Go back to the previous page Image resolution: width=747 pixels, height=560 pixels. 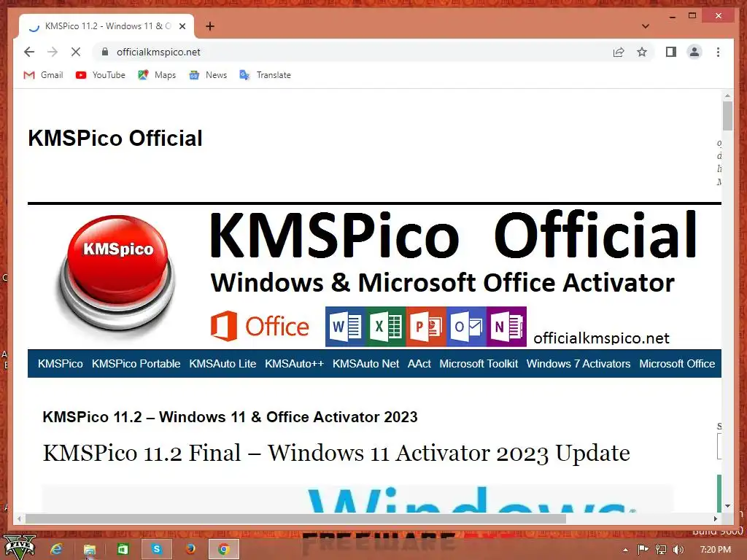pyautogui.click(x=29, y=52)
